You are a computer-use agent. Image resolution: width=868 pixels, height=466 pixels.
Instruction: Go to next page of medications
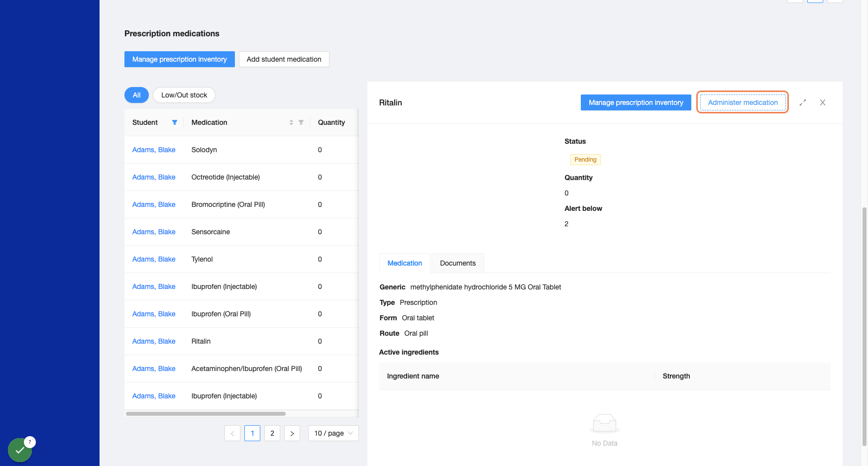pyautogui.click(x=292, y=433)
